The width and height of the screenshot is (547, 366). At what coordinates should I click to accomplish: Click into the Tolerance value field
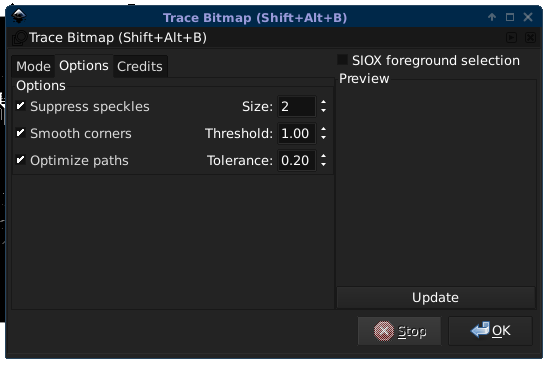(297, 160)
